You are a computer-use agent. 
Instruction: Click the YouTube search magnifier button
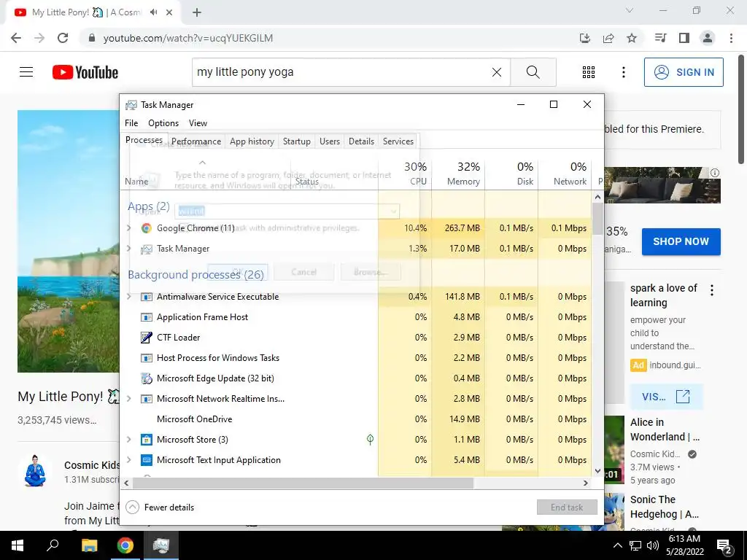[533, 72]
